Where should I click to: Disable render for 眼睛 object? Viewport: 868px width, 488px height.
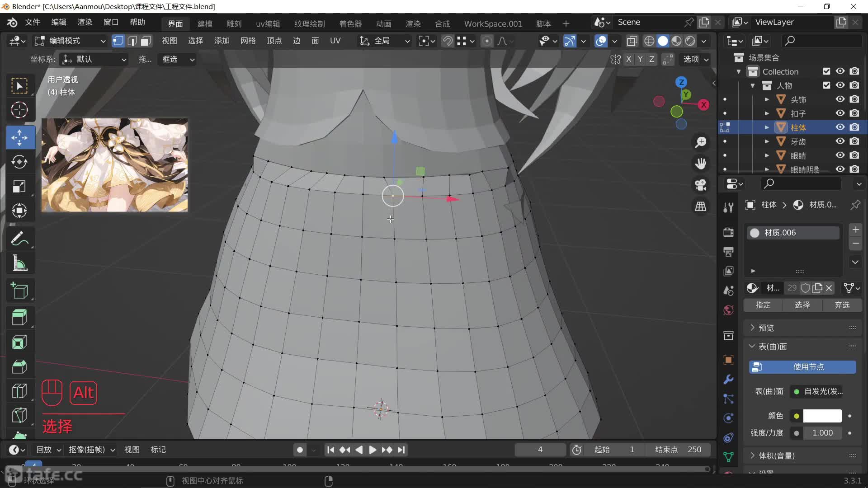click(x=854, y=155)
